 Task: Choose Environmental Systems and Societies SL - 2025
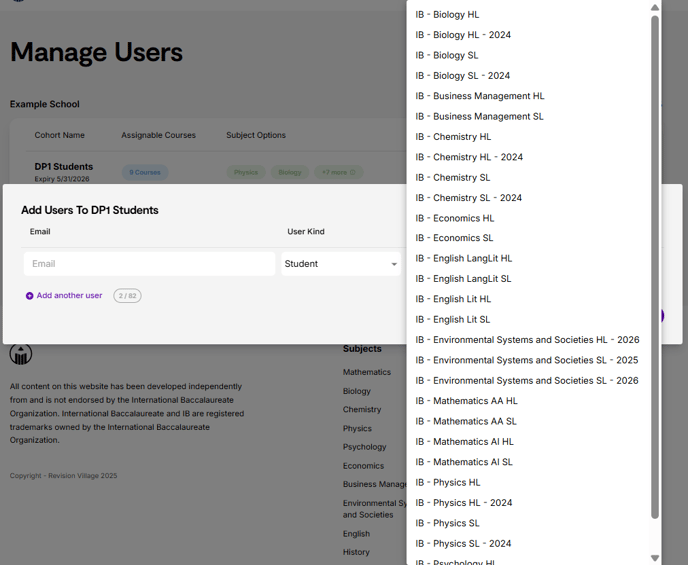(528, 360)
